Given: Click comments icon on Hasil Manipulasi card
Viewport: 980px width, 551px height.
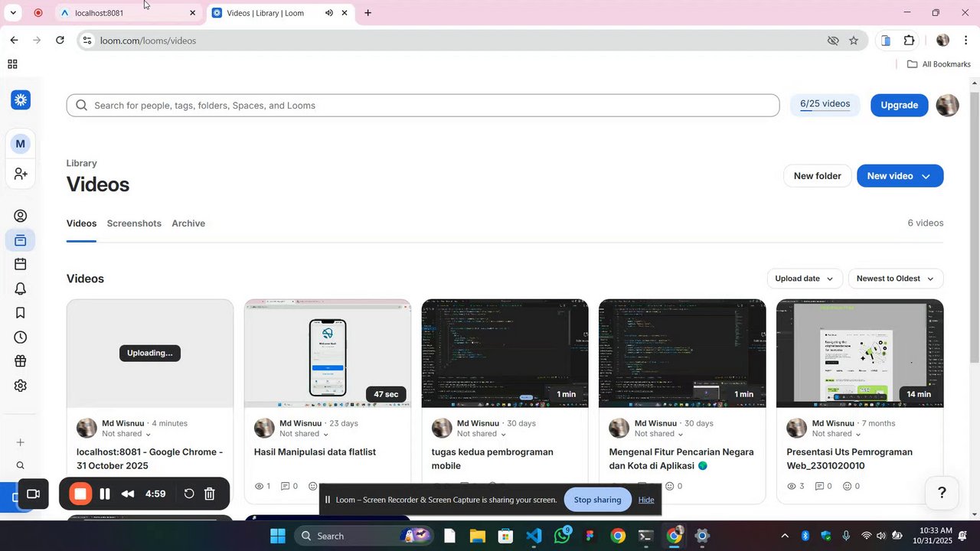Looking at the screenshot, I should tap(286, 486).
